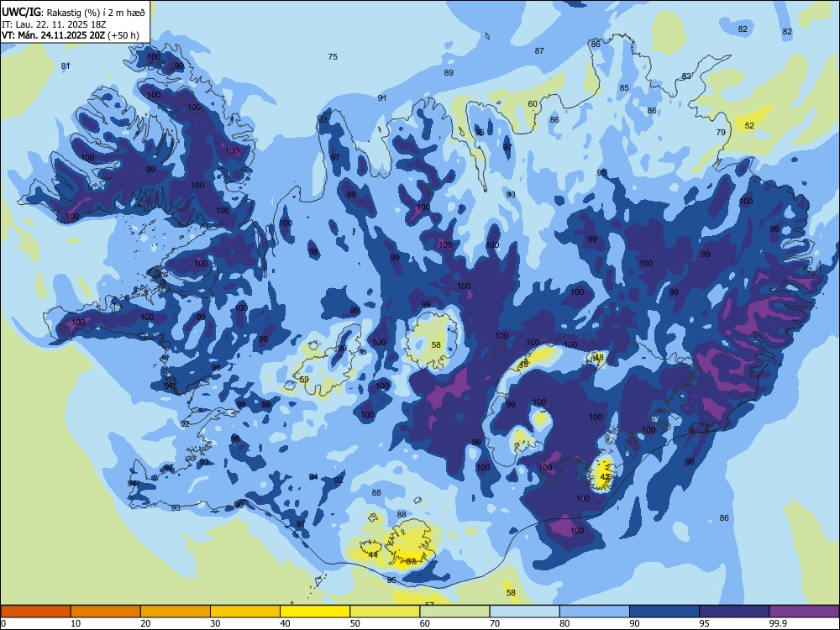Image resolution: width=840 pixels, height=630 pixels.
Task: Click the map value '59' over the glacier
Action: [304, 380]
